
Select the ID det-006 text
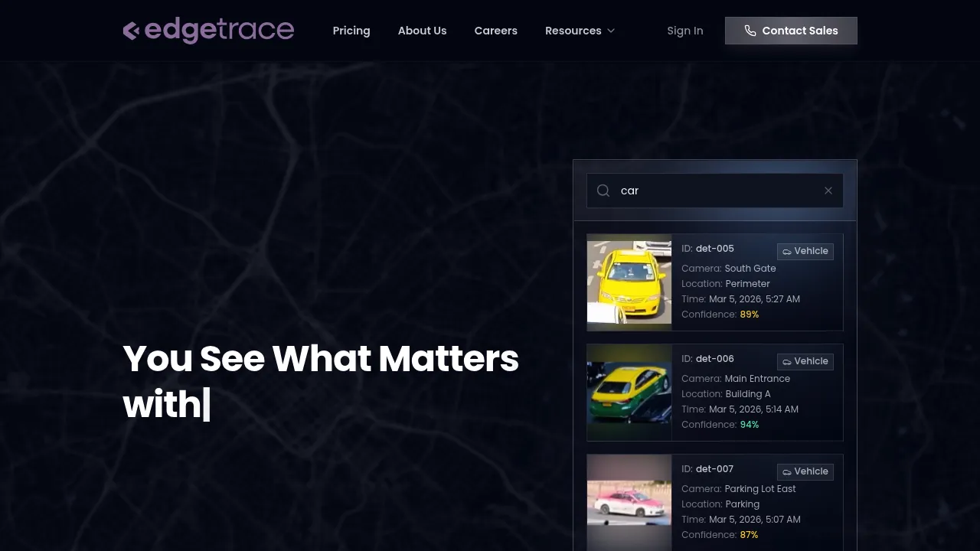tap(707, 359)
